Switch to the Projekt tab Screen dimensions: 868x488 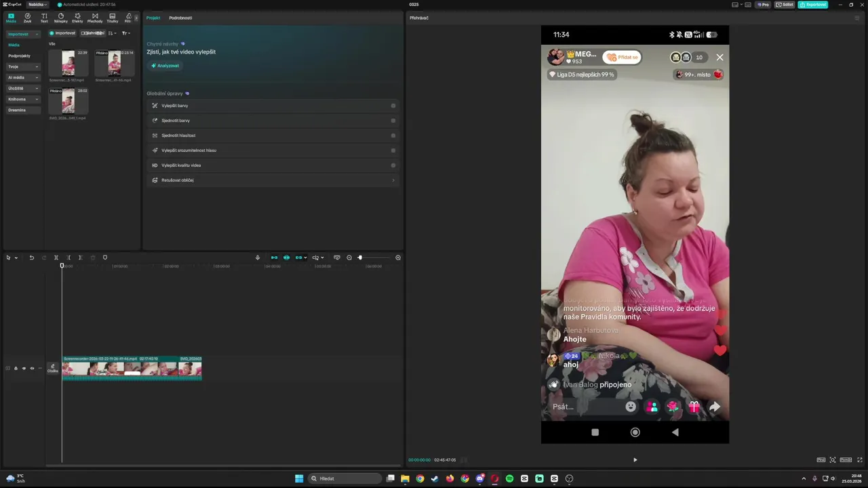coord(153,18)
